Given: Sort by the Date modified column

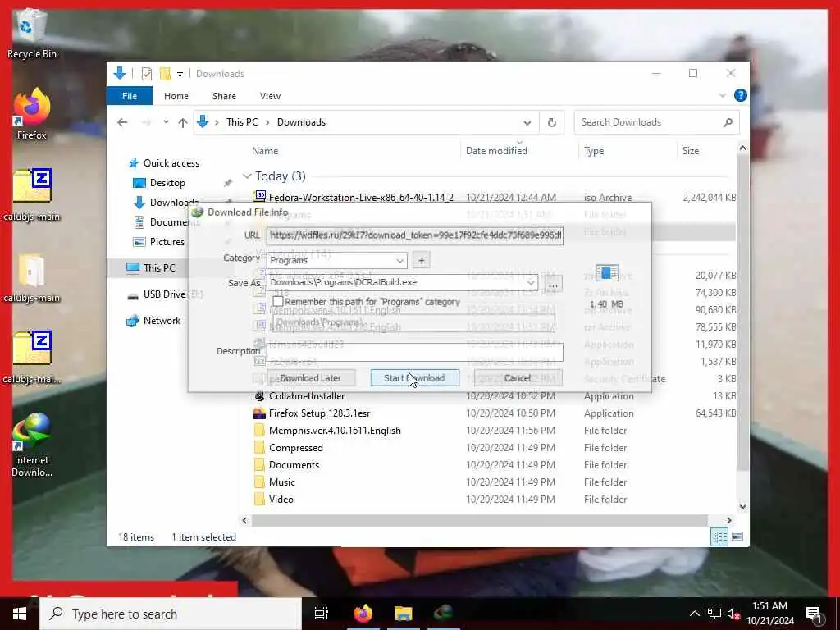Looking at the screenshot, I should click(496, 151).
